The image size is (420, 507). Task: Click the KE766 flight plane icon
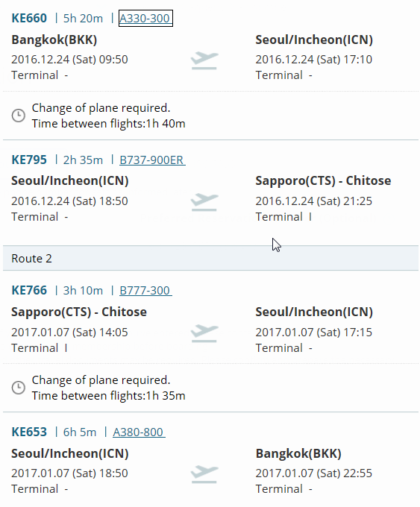coord(204,333)
